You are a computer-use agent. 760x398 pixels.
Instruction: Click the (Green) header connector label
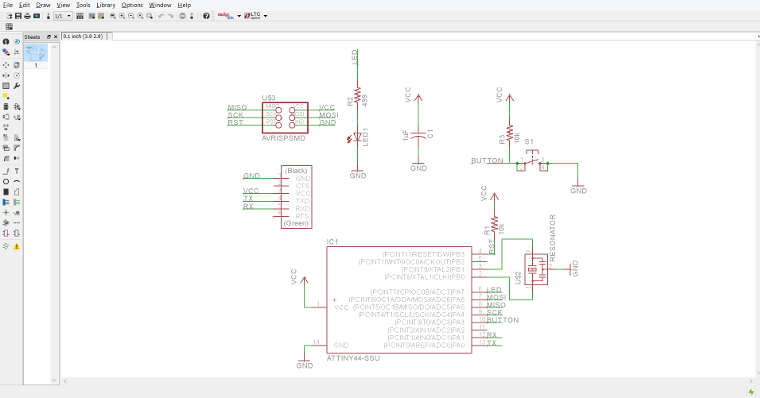tap(296, 223)
